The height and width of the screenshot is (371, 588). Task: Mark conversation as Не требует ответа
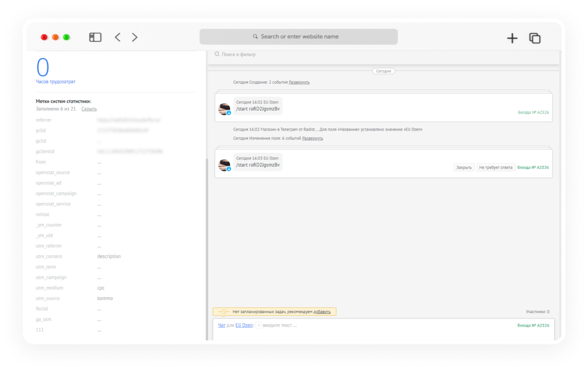point(496,168)
